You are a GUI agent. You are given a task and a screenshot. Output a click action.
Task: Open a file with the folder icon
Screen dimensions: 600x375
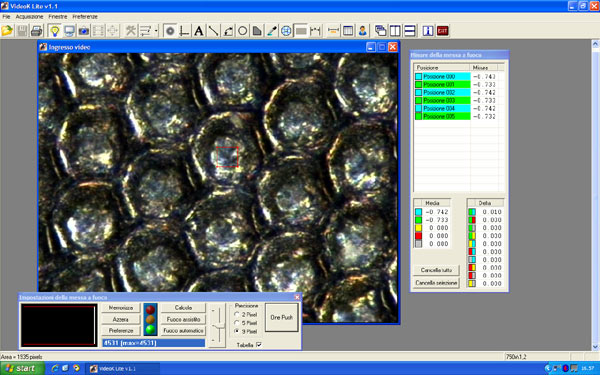pyautogui.click(x=7, y=31)
